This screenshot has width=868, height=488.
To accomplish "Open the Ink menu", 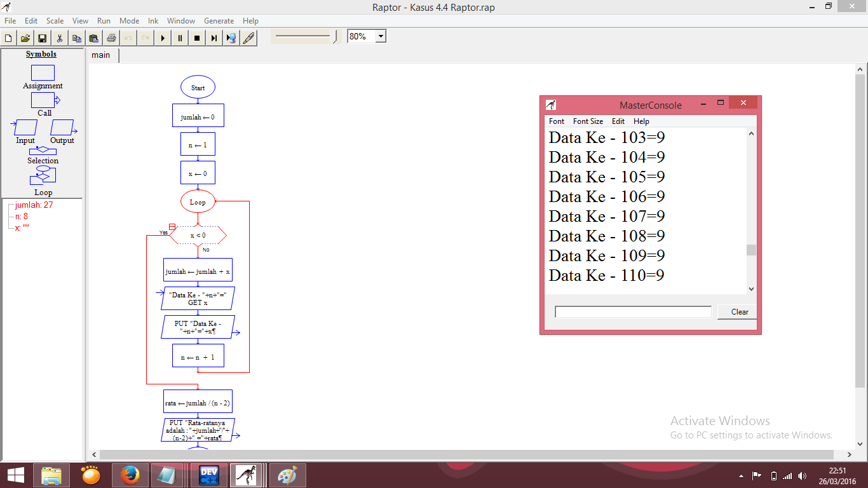I will point(153,21).
